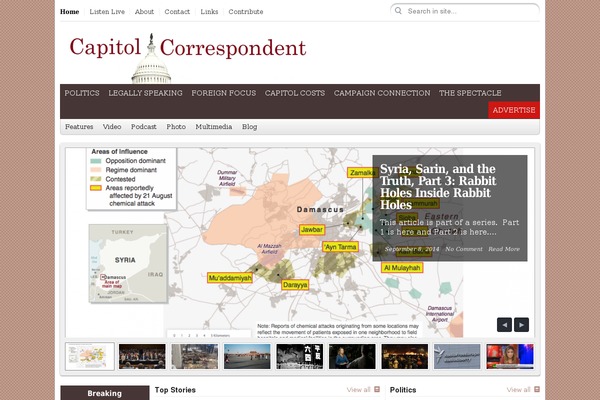Select the Breaking tab
This screenshot has height=400, width=600.
(x=104, y=393)
